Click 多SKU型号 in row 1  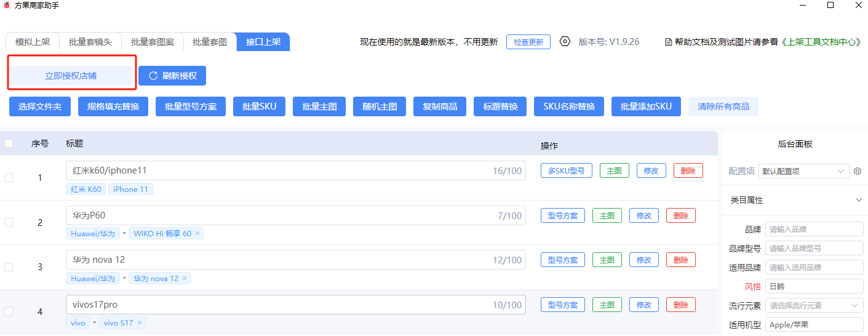click(x=567, y=171)
